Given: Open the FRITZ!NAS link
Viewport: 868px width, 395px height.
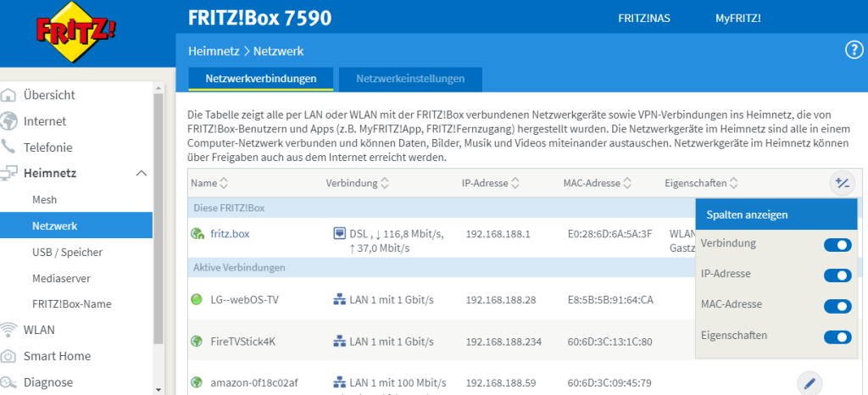Looking at the screenshot, I should [x=644, y=19].
